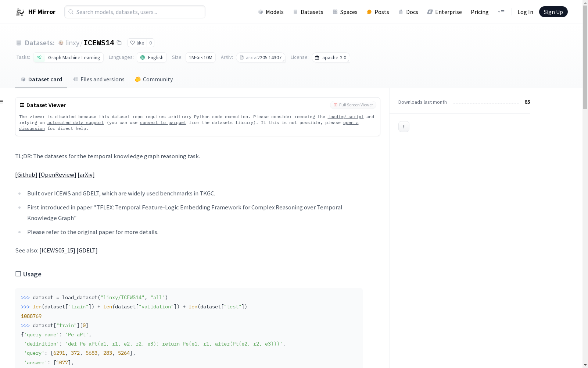Switch to Files and versions tab
Viewport: 588px width, 368px height.
coord(98,79)
